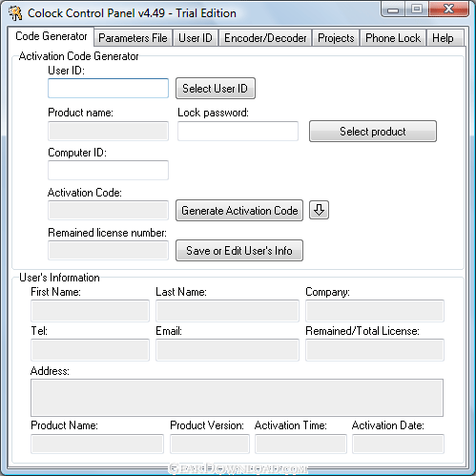Open the Encoder/Decoder tab
The image size is (476, 476).
tap(265, 38)
